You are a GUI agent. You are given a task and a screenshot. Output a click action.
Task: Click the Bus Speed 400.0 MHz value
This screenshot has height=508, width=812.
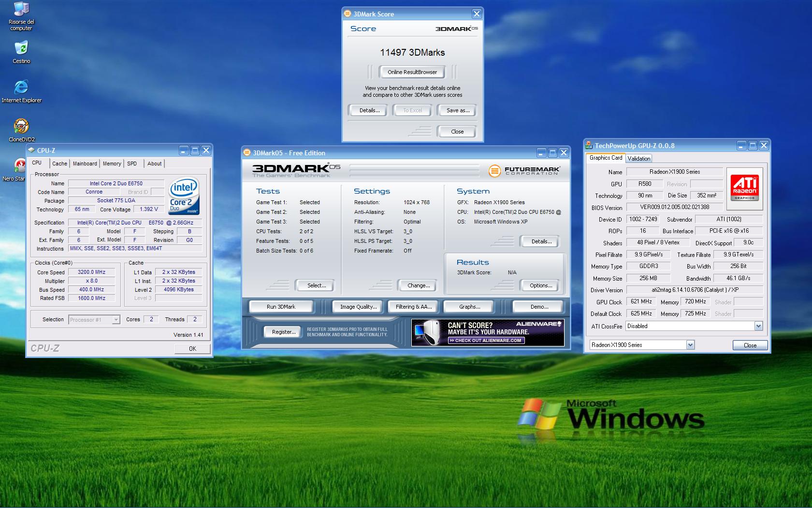(x=91, y=290)
